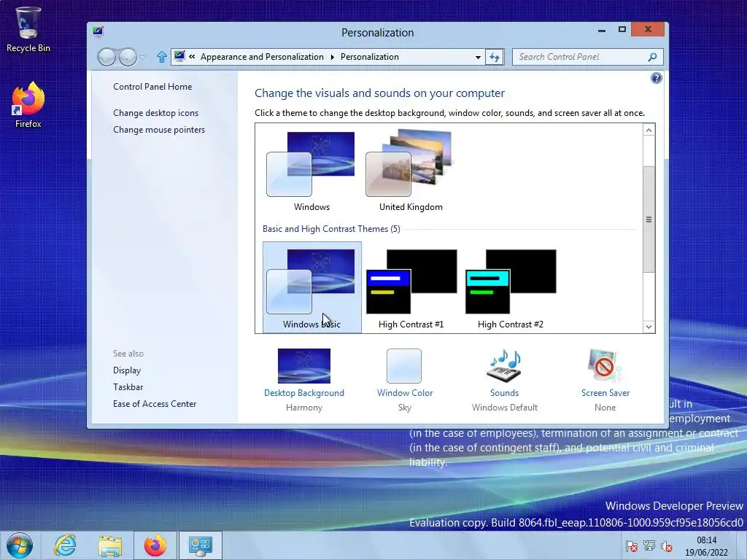Open Ease of Access Center link
747x560 pixels.
[x=155, y=404]
